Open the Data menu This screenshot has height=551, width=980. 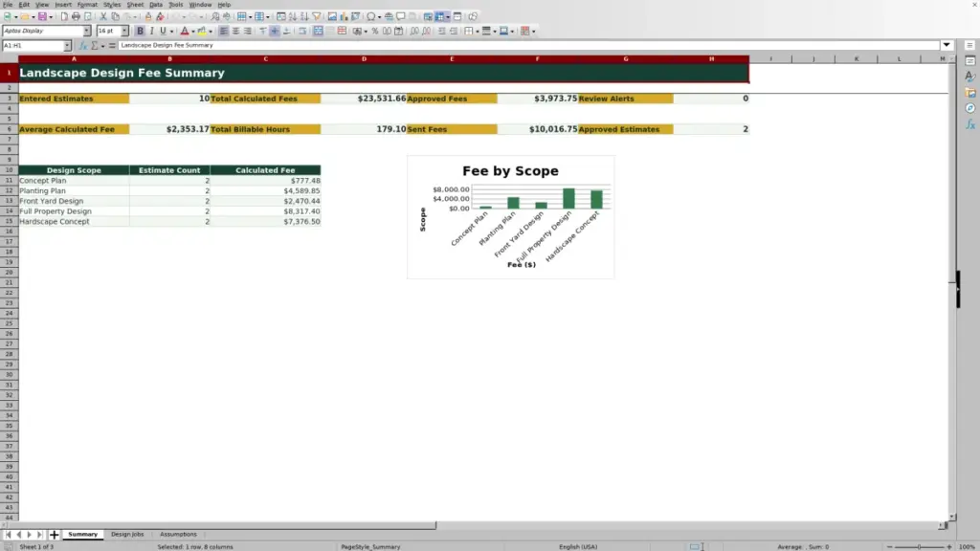156,5
